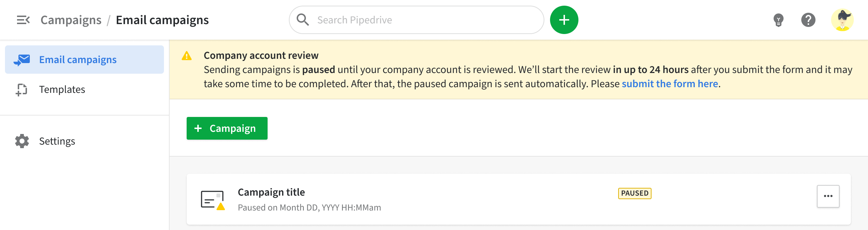
Task: Collapse the left navigation sidebar
Action: 23,20
